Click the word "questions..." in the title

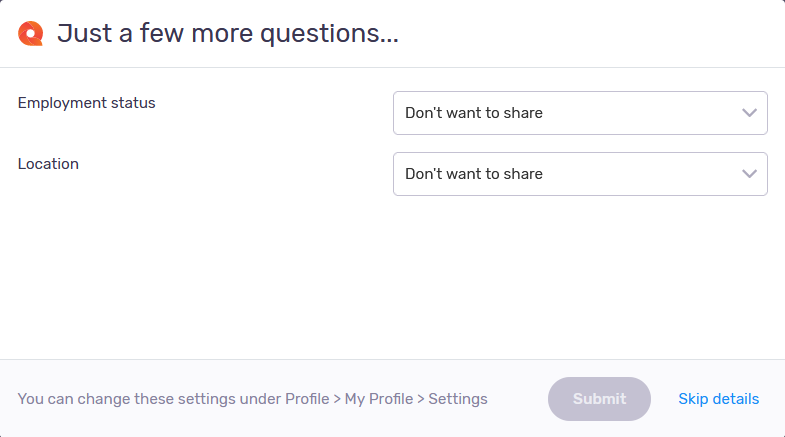[329, 34]
